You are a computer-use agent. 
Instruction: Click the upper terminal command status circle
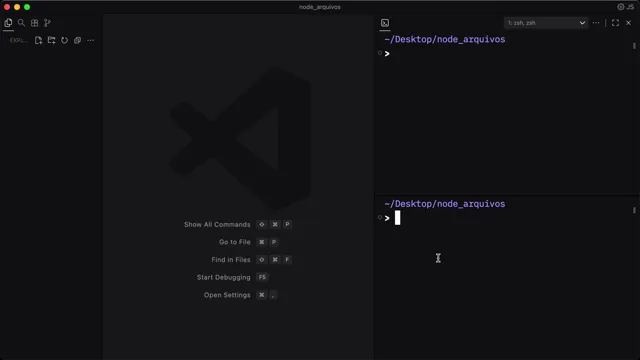tap(380, 53)
